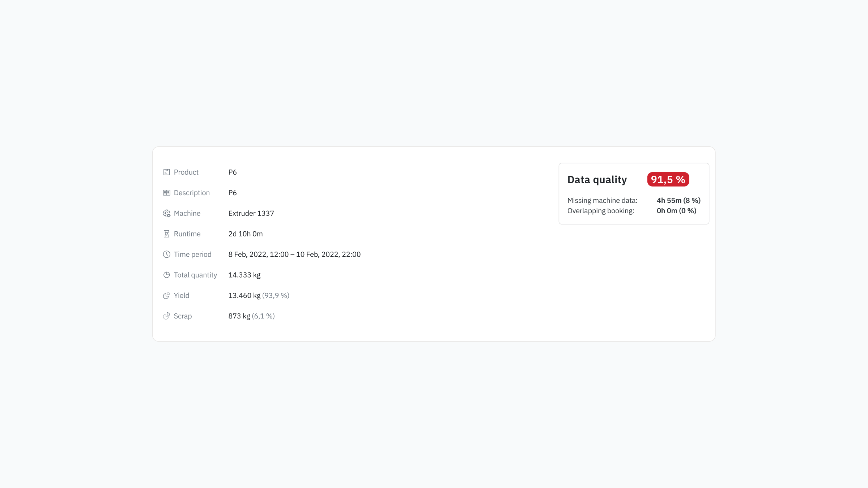Click the Scrap label
Screen dimensions: 868x488
[x=183, y=316]
